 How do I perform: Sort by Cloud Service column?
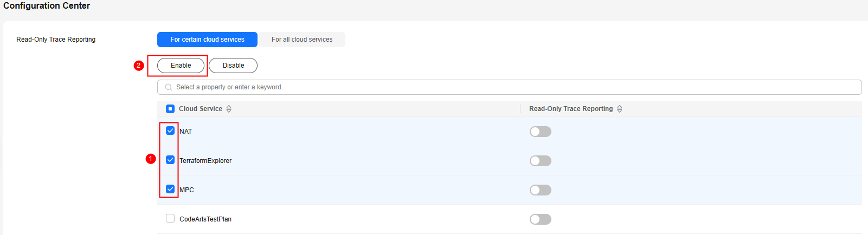[x=229, y=109]
